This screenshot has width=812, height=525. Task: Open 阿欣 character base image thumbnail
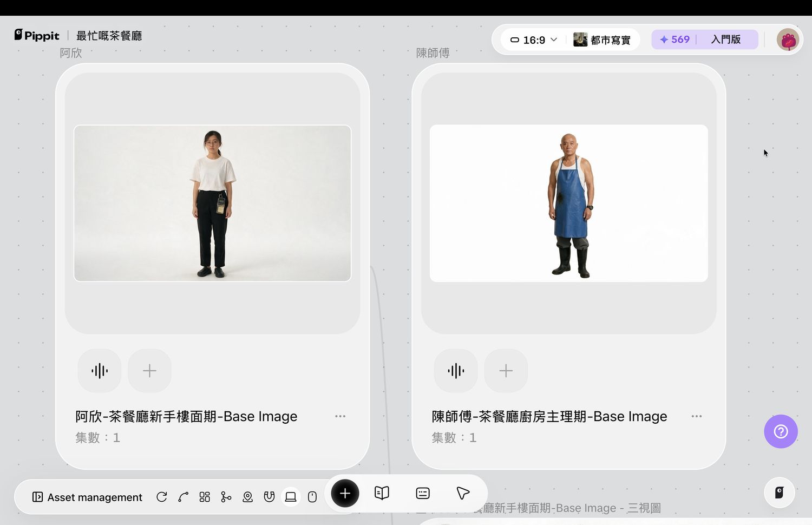(x=212, y=203)
